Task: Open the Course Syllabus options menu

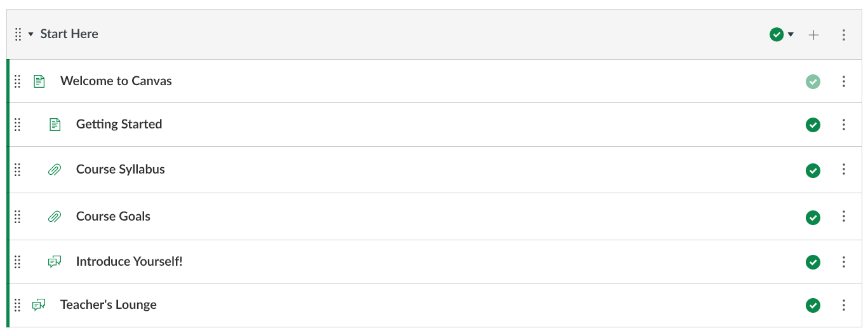Action: (x=844, y=169)
